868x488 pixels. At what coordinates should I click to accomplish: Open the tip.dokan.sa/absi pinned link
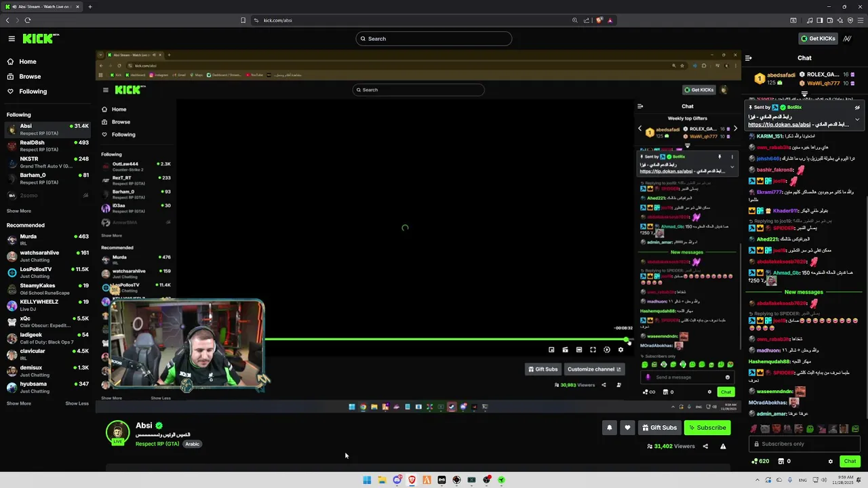(779, 125)
